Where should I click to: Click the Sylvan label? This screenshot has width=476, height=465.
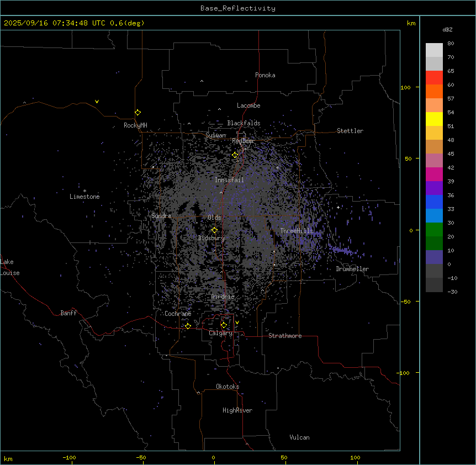point(215,135)
